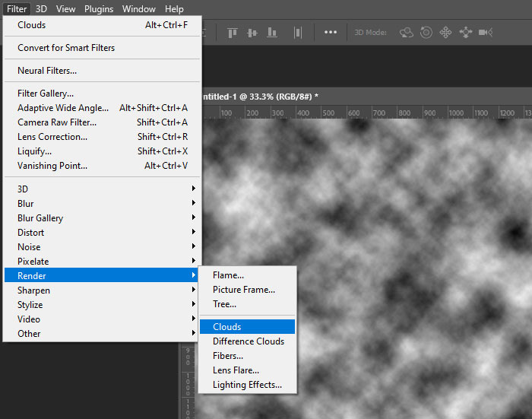The height and width of the screenshot is (419, 532).
Task: Open the three-dots more options button
Action: [x=331, y=33]
